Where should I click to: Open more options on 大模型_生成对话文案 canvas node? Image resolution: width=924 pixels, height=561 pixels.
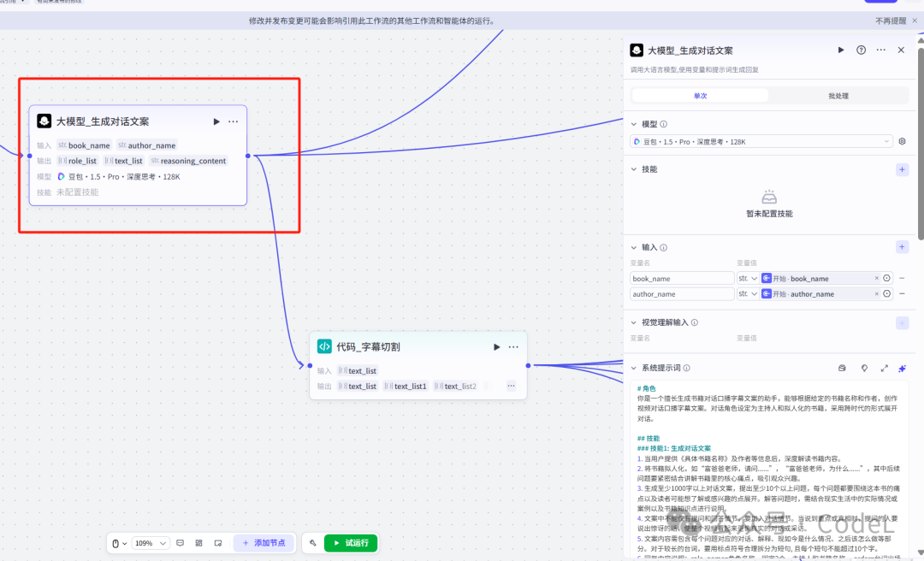(x=234, y=121)
